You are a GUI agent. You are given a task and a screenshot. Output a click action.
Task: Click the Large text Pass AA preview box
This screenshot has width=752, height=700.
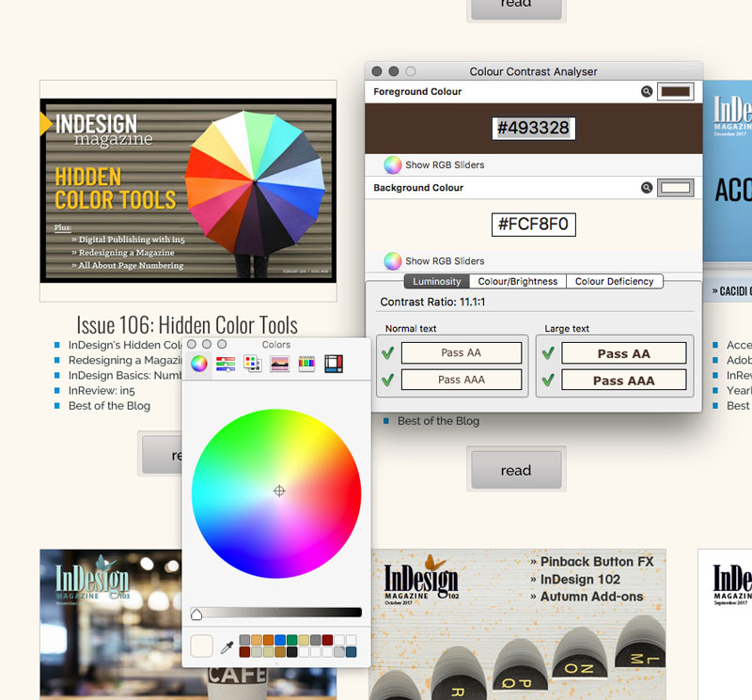click(623, 353)
